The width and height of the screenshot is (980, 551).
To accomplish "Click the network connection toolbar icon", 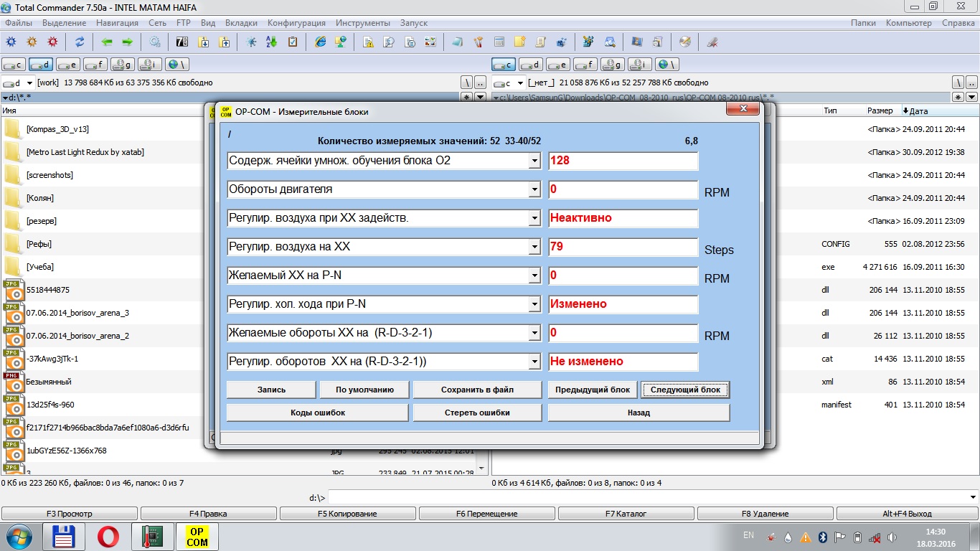I will [341, 42].
